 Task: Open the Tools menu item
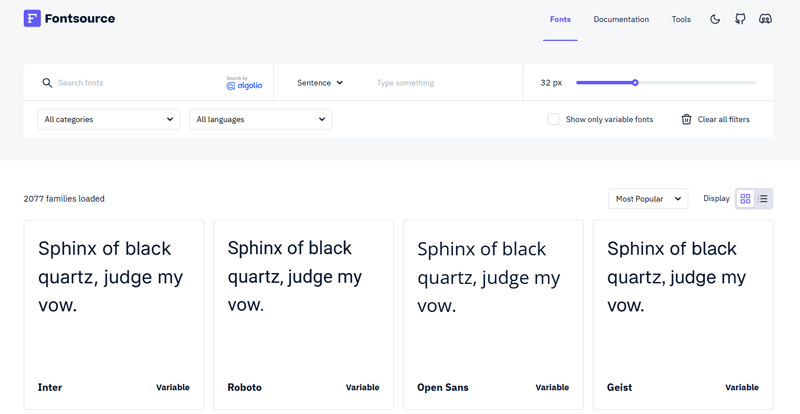click(681, 19)
